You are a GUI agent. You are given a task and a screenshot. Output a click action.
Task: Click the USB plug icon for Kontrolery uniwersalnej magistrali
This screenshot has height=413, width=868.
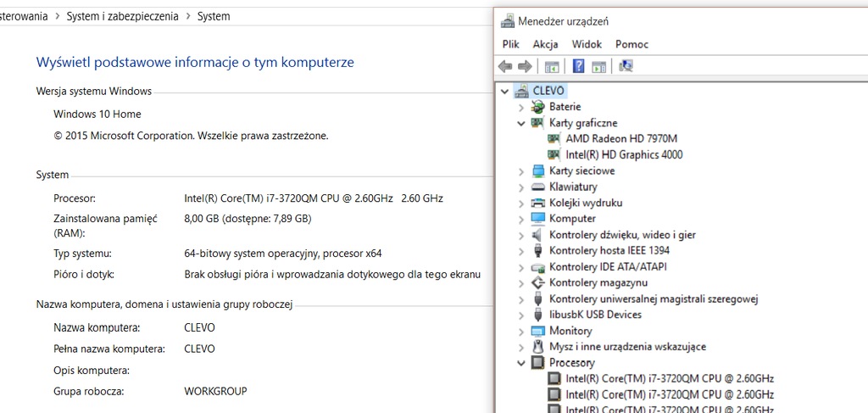point(537,299)
